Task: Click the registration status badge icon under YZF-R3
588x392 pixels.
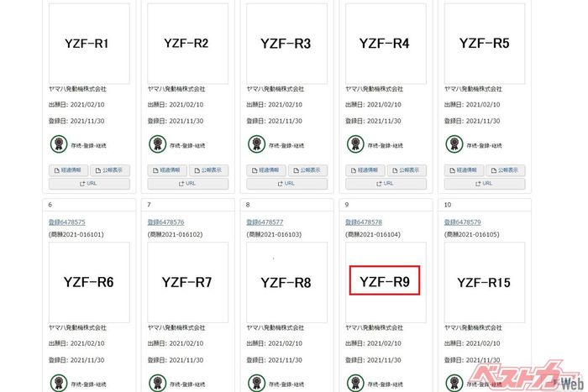Action: click(256, 144)
